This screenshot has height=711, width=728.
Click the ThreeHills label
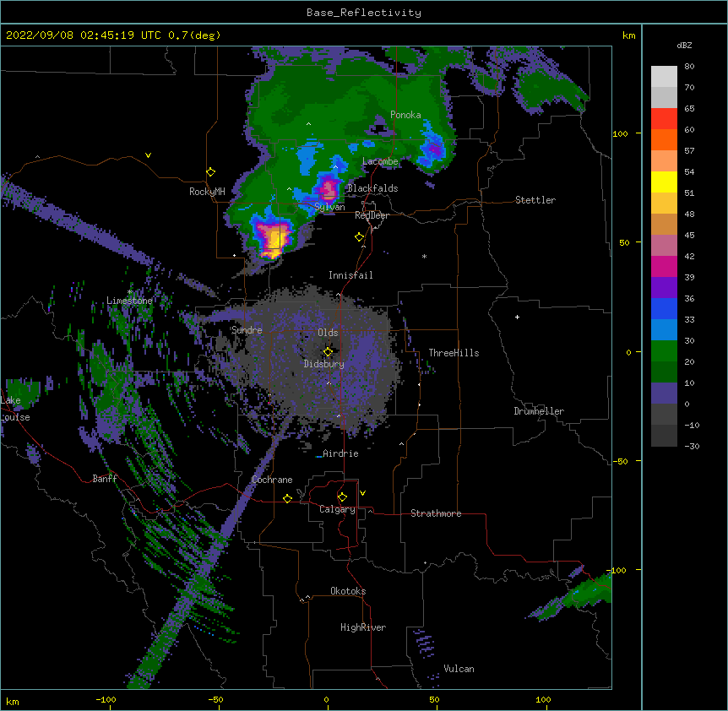pos(454,353)
